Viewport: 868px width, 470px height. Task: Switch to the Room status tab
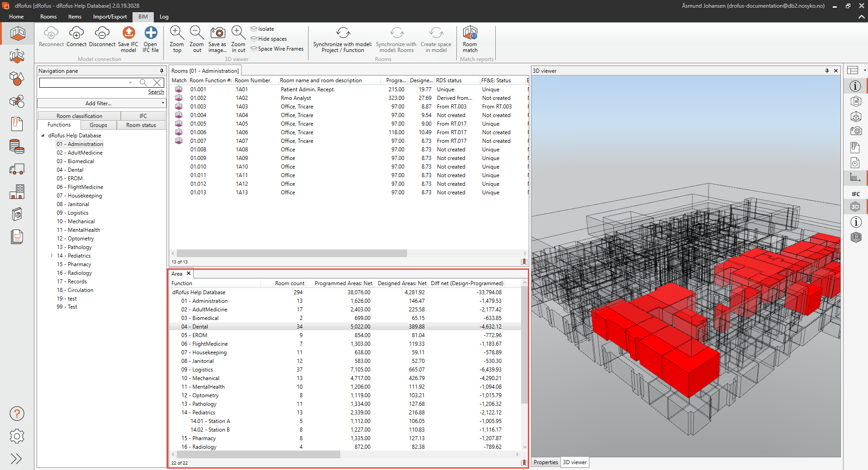(141, 125)
